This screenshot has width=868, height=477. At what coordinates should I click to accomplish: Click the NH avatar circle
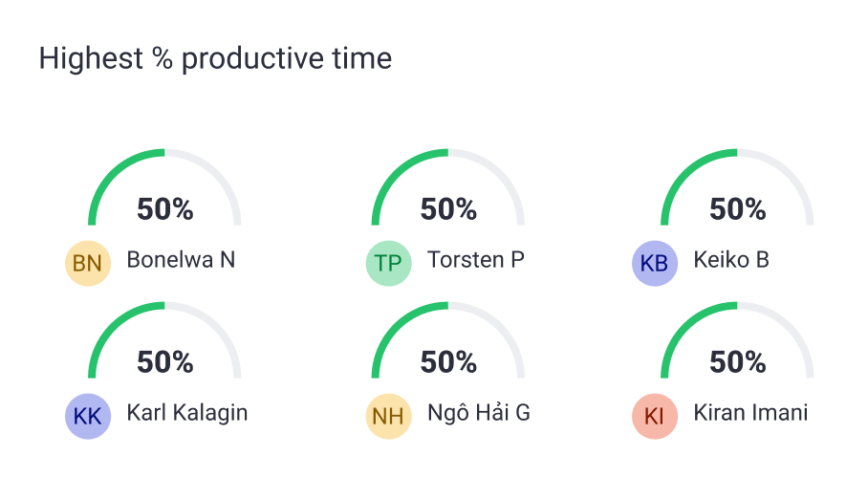389,416
